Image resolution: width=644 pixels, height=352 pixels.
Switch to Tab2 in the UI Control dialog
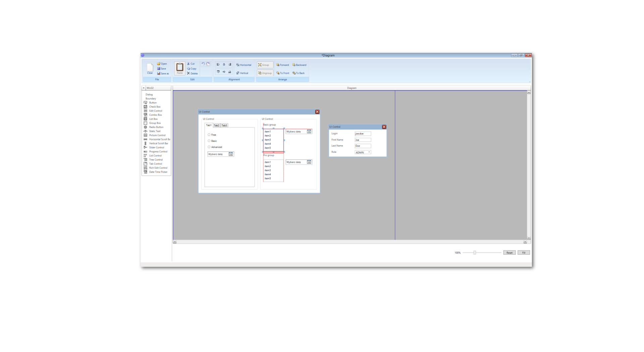(216, 125)
